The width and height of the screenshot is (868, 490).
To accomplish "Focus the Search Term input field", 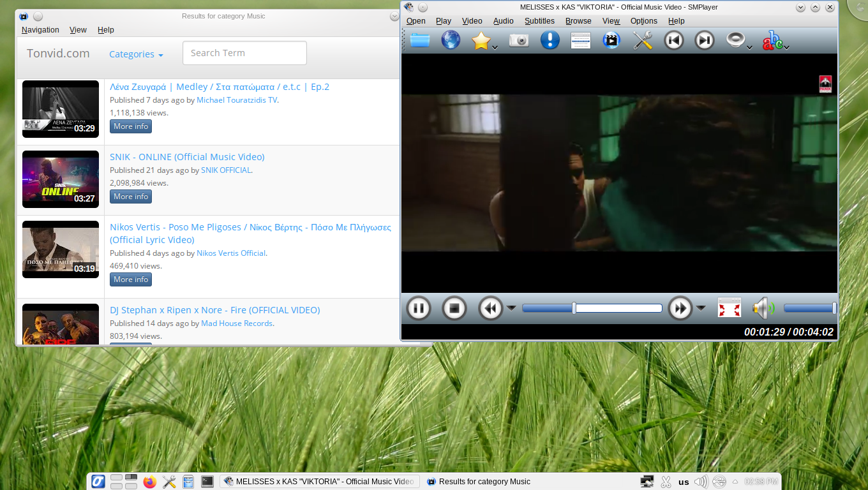I will coord(244,53).
